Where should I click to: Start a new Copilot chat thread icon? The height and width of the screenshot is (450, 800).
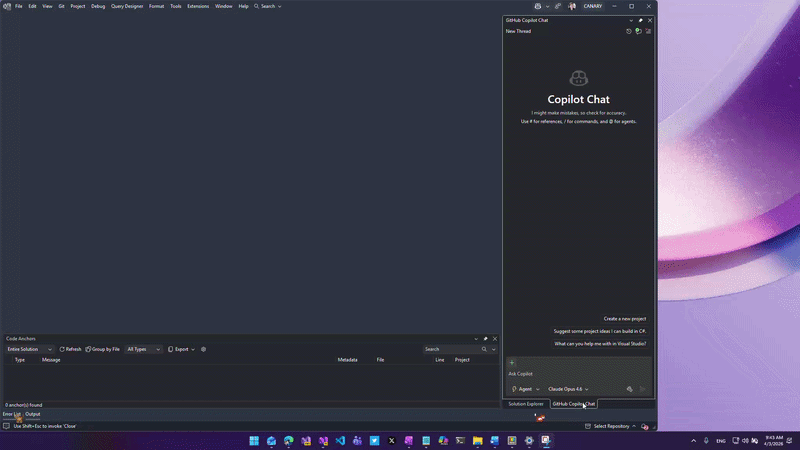pos(638,31)
